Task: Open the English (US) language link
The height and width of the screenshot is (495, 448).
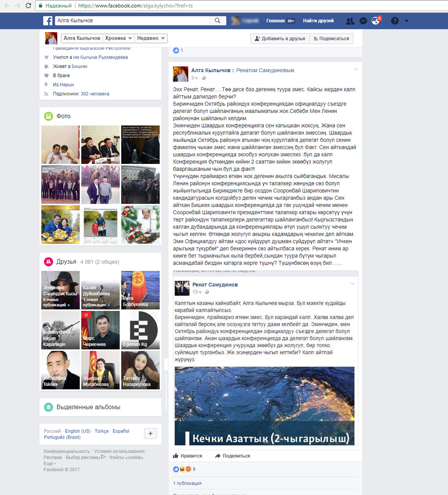Action: 78,431
